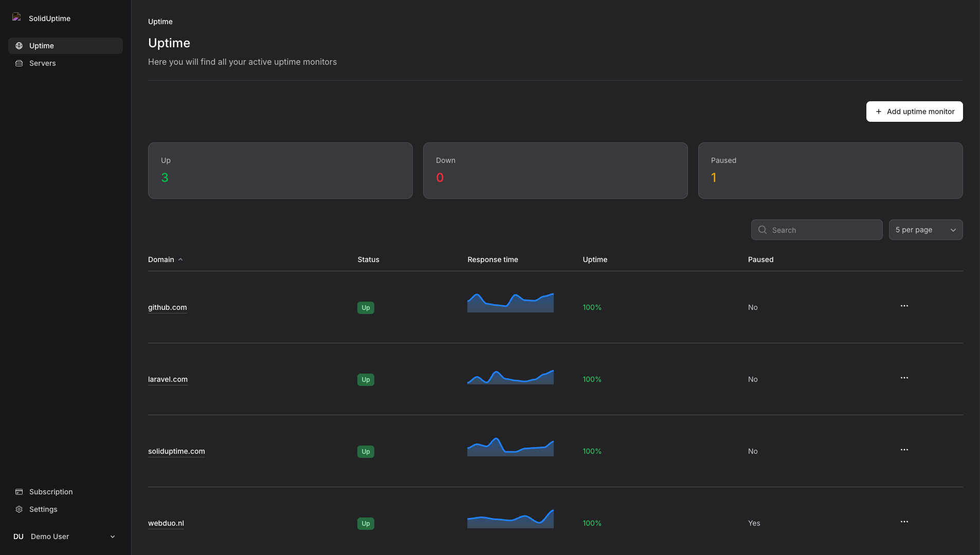Click the laravel.com response time chart
This screenshot has height=555, width=980.
coord(511,376)
